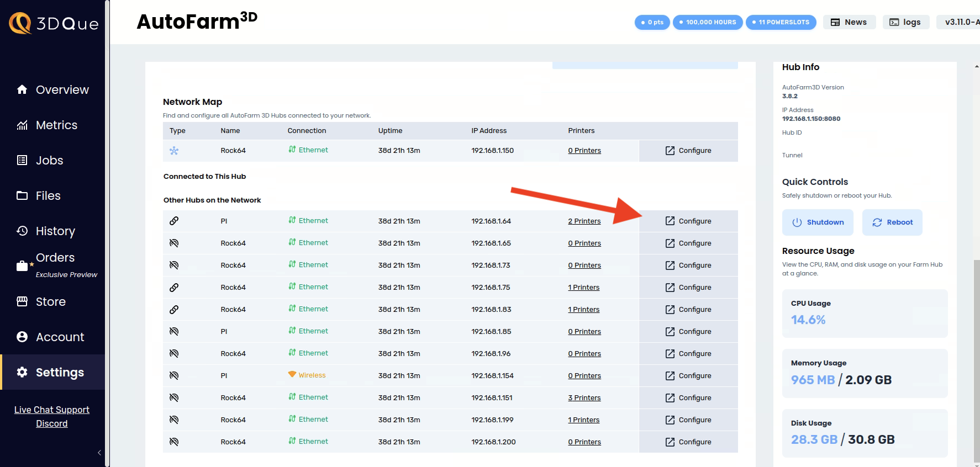The width and height of the screenshot is (980, 467).
Task: Open 3 Printers link for 192.168.1.151
Action: [584, 397]
